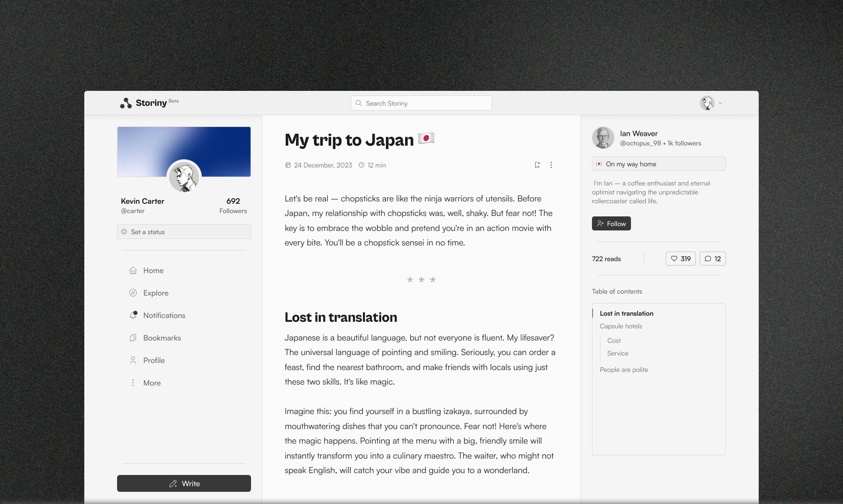The height and width of the screenshot is (504, 843).
Task: Click the user avatar in the top bar
Action: pyautogui.click(x=707, y=103)
